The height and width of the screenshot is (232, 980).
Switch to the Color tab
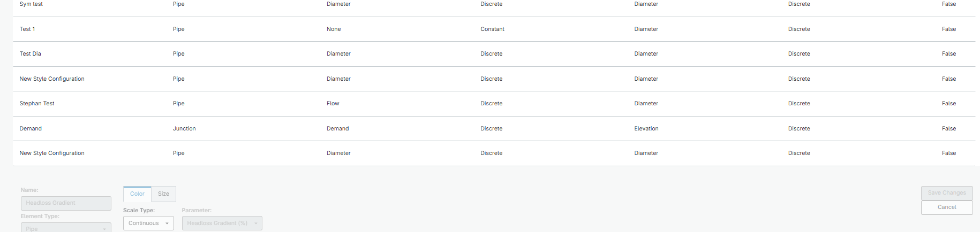pyautogui.click(x=137, y=194)
